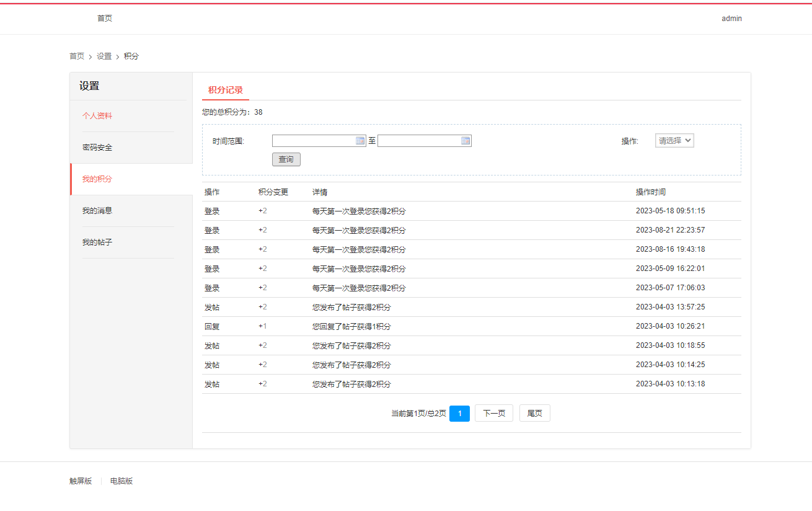Open the 请选择 operation type dropdown
The image size is (812, 511).
(674, 140)
